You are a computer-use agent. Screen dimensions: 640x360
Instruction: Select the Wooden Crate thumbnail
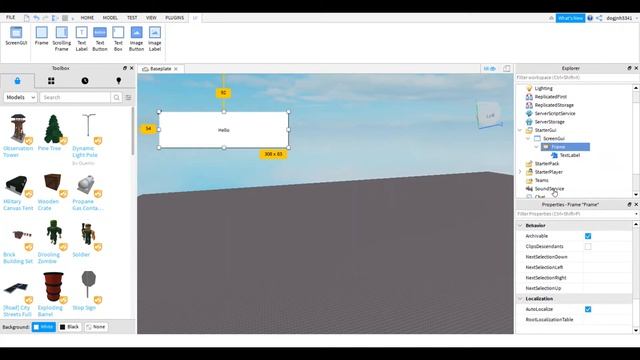click(x=53, y=182)
